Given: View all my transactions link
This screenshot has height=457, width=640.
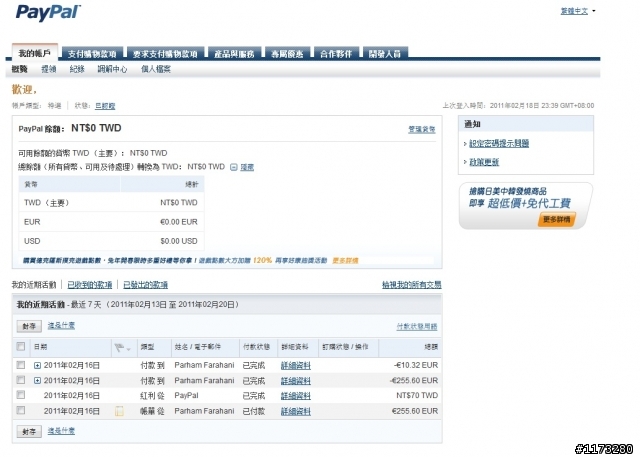Looking at the screenshot, I should point(411,285).
